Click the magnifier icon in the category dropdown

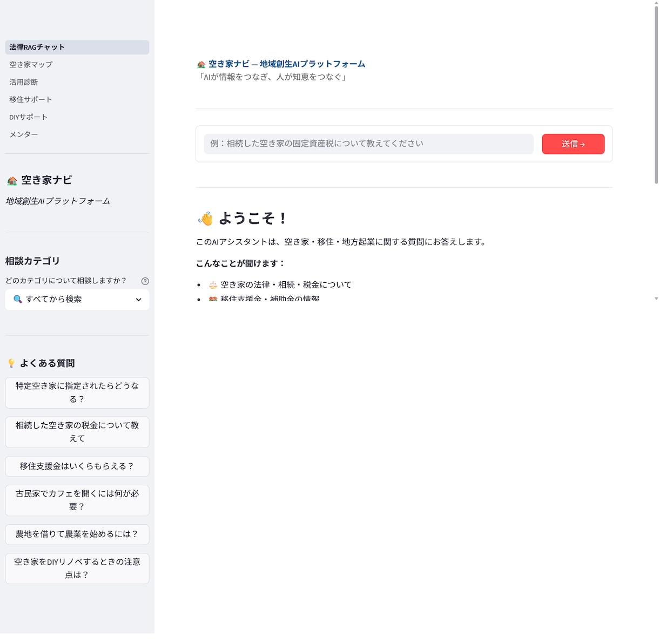(18, 299)
